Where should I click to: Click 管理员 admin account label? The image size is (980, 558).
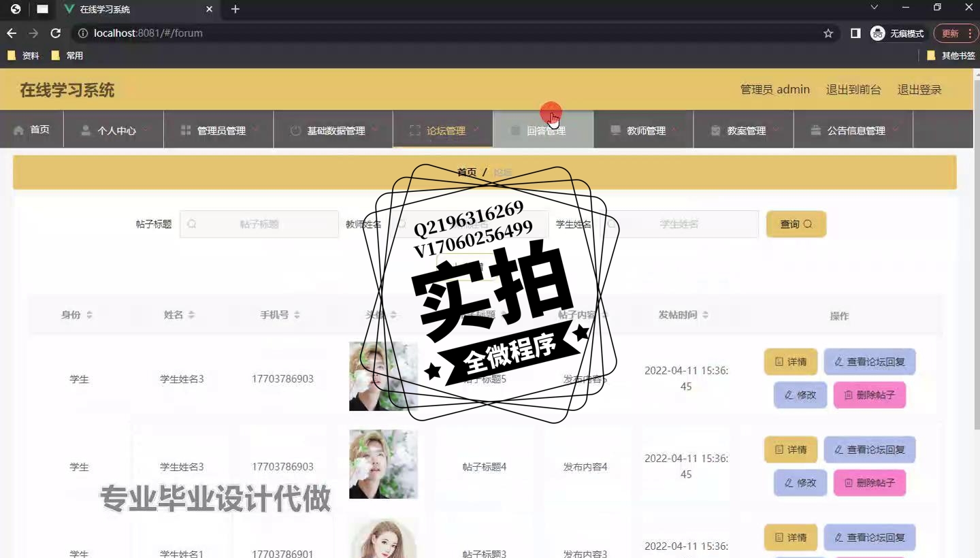[x=775, y=90]
